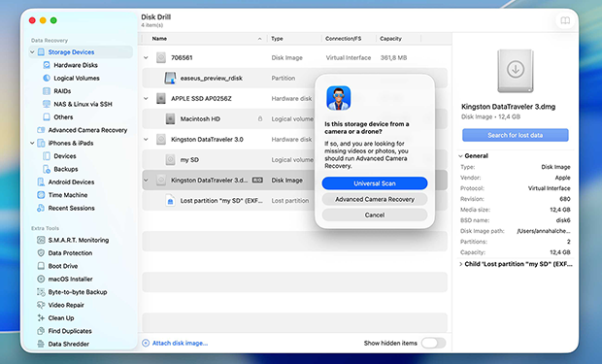Select APPLE SSD AP0256Z name

click(201, 99)
